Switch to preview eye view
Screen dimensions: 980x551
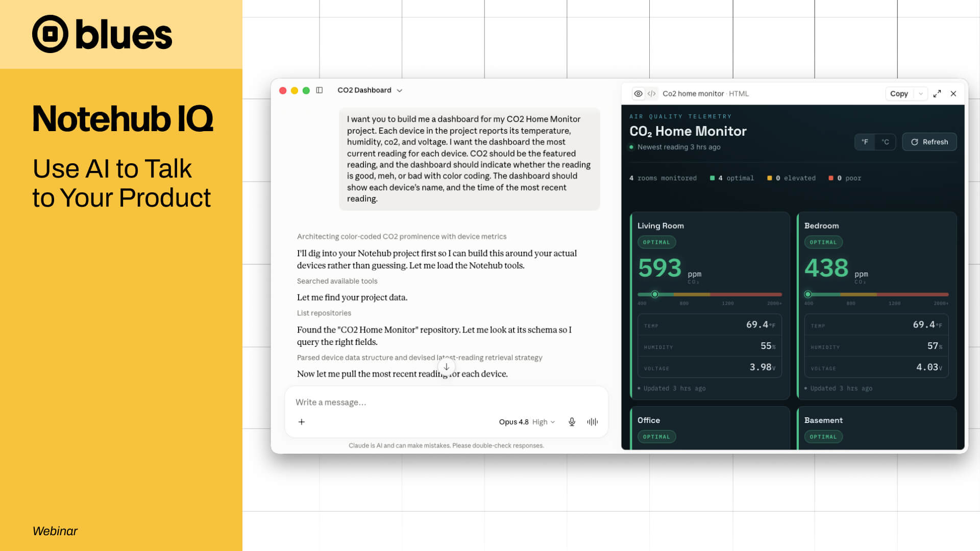click(x=638, y=94)
